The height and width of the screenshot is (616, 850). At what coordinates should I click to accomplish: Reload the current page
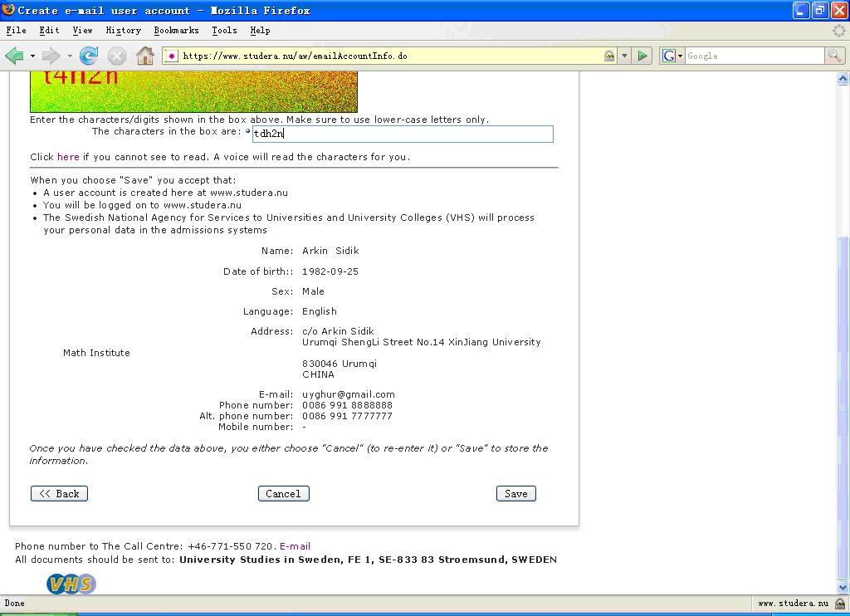[x=88, y=56]
